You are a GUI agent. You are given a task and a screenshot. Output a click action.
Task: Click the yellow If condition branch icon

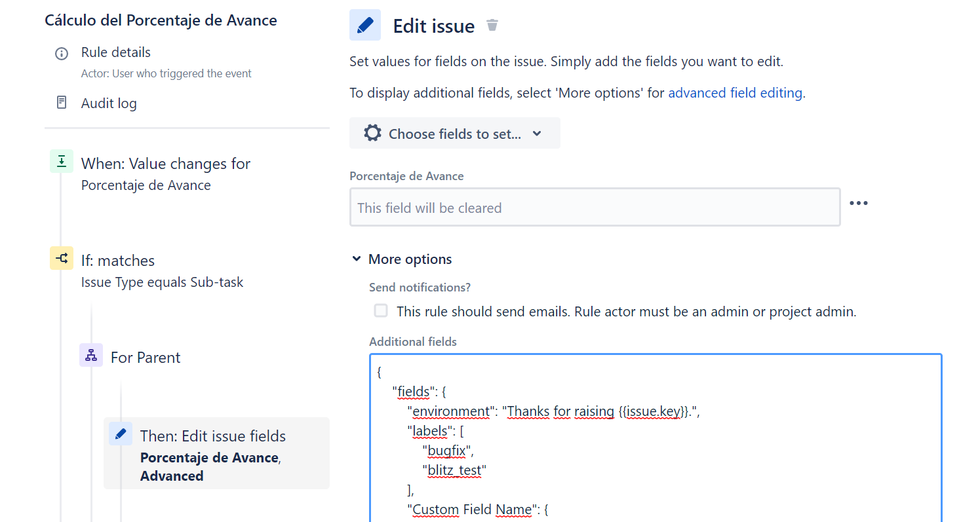tap(62, 258)
